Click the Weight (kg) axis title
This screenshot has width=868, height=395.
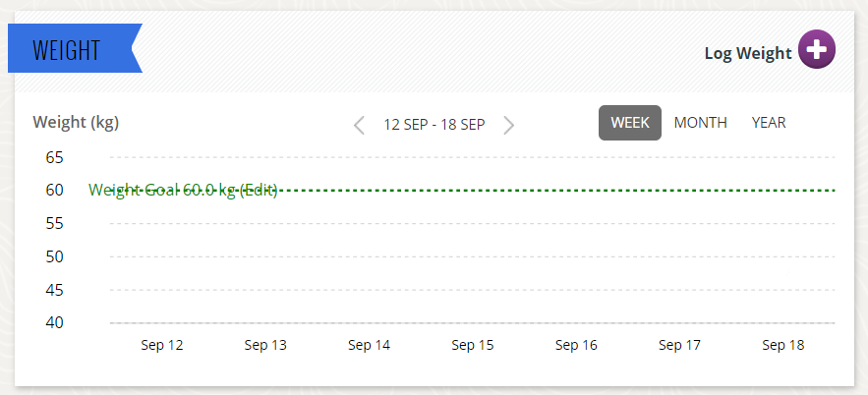(76, 123)
